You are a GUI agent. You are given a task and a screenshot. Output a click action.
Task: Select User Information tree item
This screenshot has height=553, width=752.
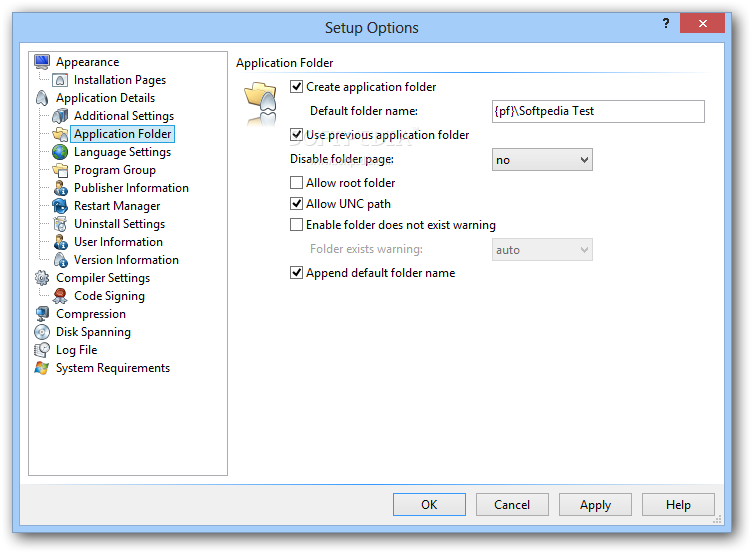(118, 242)
